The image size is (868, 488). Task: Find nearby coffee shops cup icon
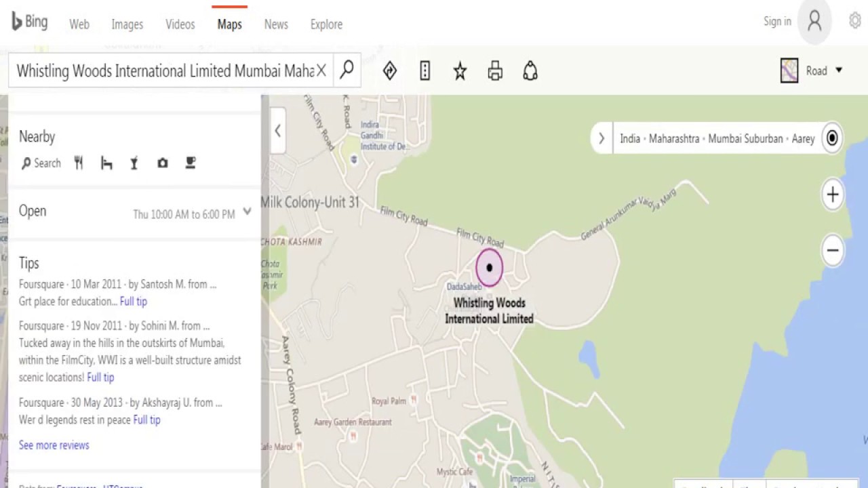[x=191, y=163]
